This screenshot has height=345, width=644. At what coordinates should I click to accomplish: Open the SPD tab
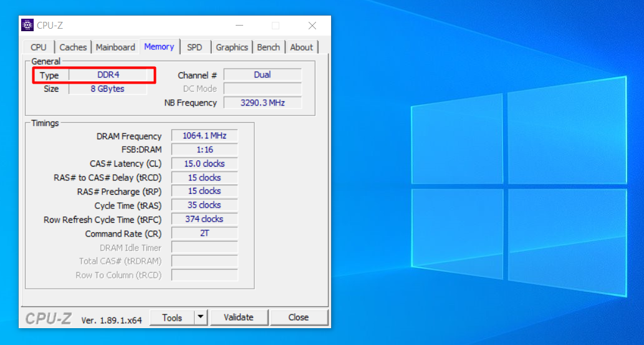(x=195, y=47)
